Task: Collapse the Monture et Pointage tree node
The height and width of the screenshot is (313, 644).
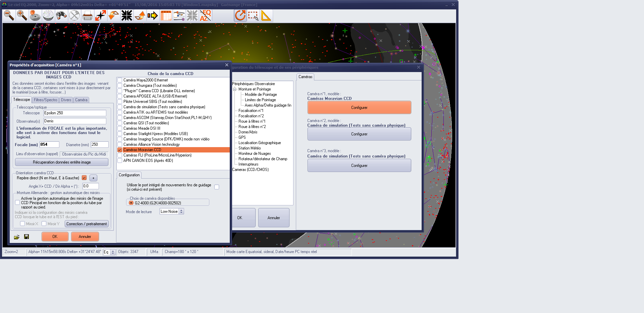Action: pyautogui.click(x=235, y=89)
